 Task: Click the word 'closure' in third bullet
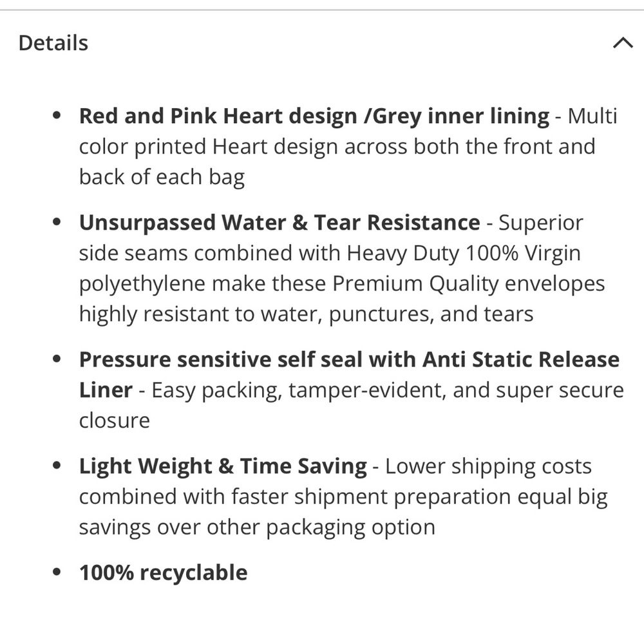[114, 421]
